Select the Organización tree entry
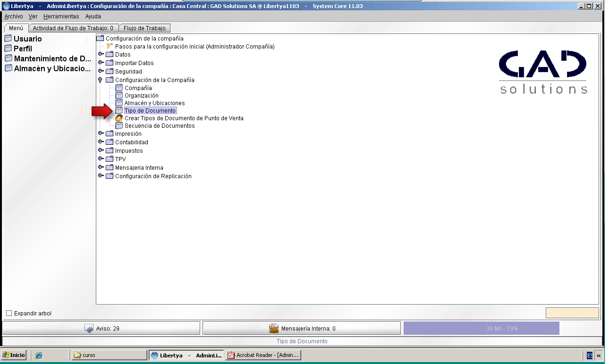This screenshot has width=609, height=364. (x=142, y=95)
